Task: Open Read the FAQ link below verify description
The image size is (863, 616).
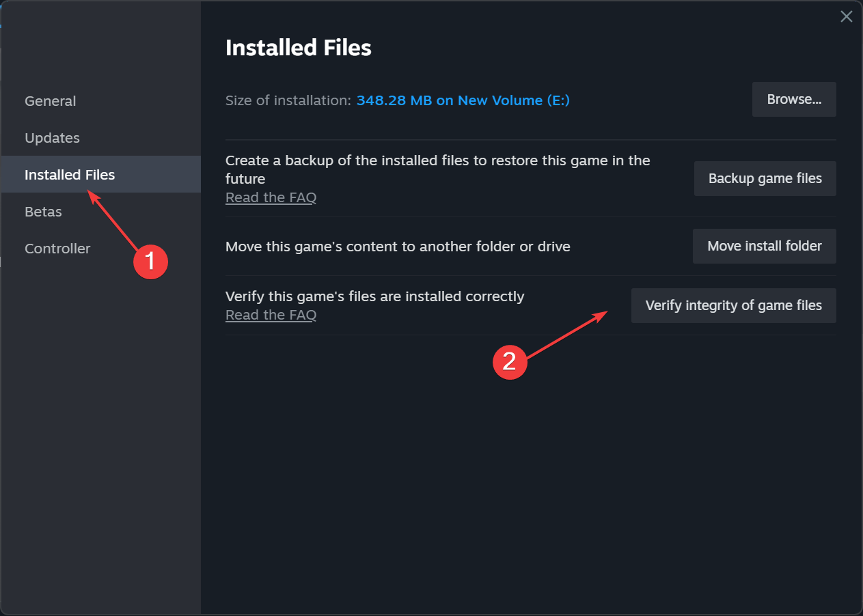Action: tap(271, 315)
